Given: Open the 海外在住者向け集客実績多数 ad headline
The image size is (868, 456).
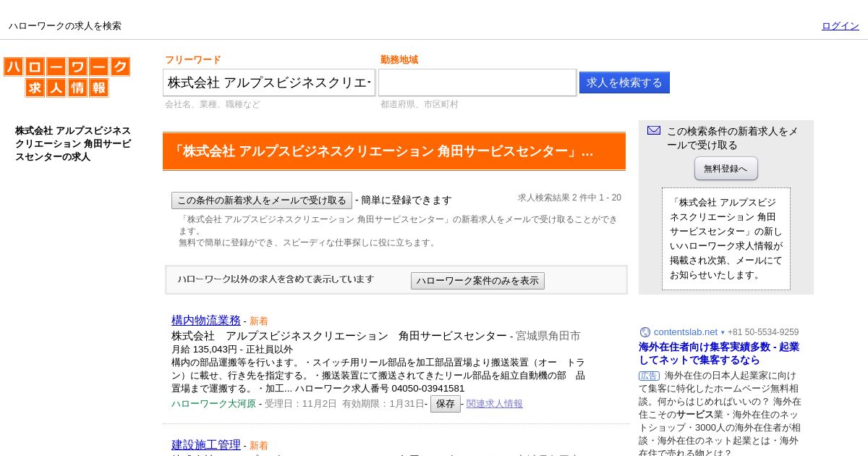Looking at the screenshot, I should coord(719,353).
